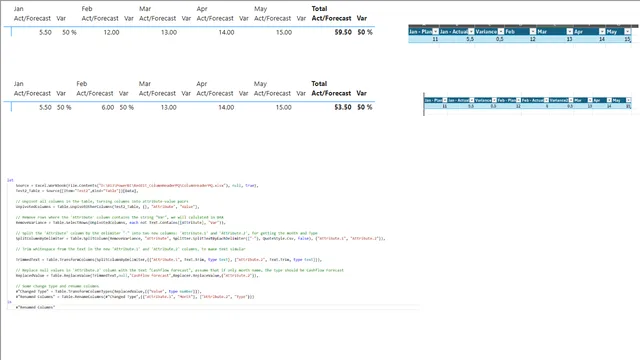Open the Feb column filter dropdown

click(x=533, y=31)
